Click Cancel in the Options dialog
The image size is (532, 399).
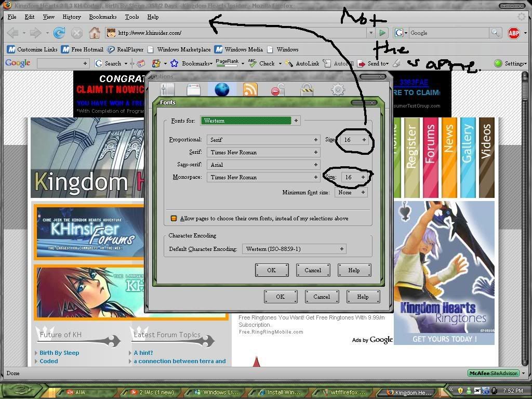pos(322,297)
